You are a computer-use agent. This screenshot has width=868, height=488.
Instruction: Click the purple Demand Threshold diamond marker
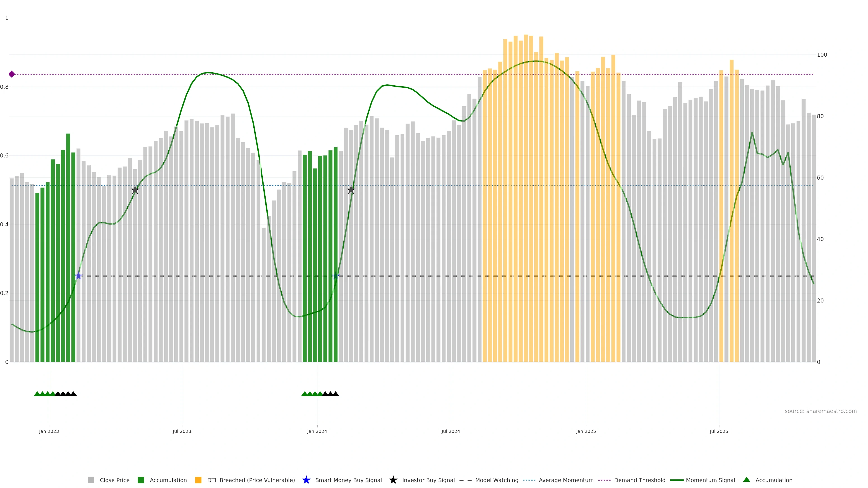click(x=12, y=74)
